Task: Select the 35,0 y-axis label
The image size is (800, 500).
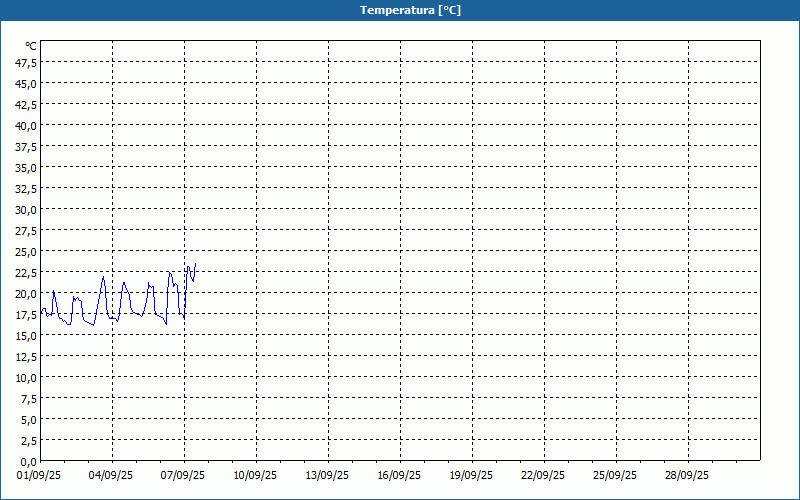Action: 27,168
